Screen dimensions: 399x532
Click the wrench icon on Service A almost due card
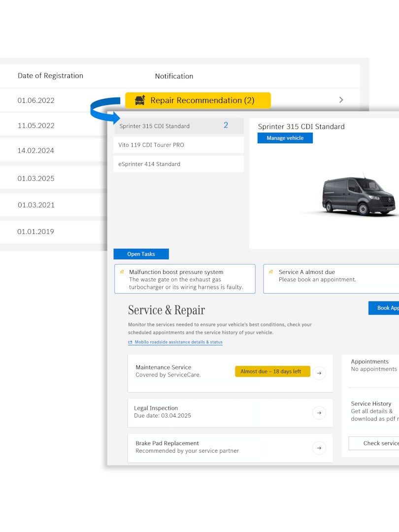(x=271, y=272)
